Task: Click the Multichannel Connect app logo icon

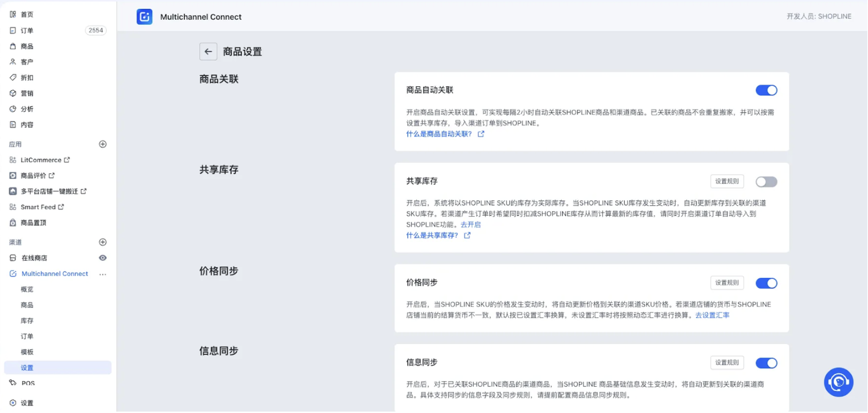Action: 144,17
